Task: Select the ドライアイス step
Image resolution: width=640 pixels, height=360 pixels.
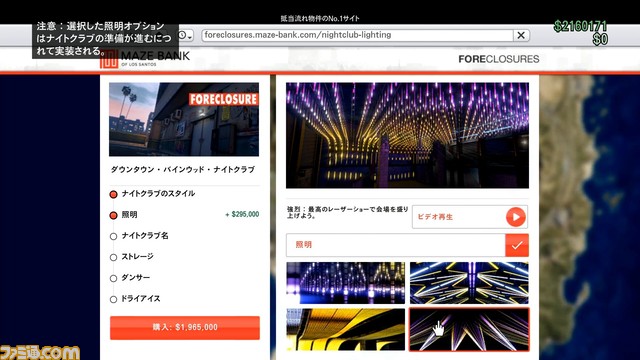Action: pos(135,299)
